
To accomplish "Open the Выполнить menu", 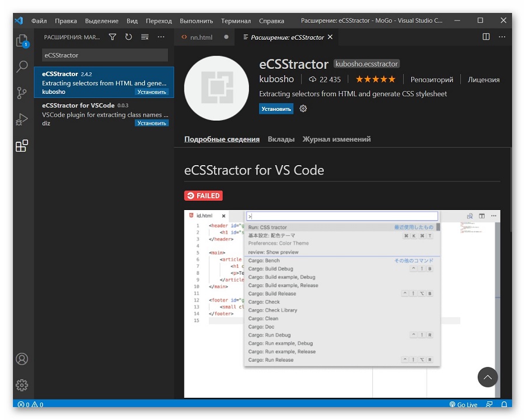I will coord(196,21).
